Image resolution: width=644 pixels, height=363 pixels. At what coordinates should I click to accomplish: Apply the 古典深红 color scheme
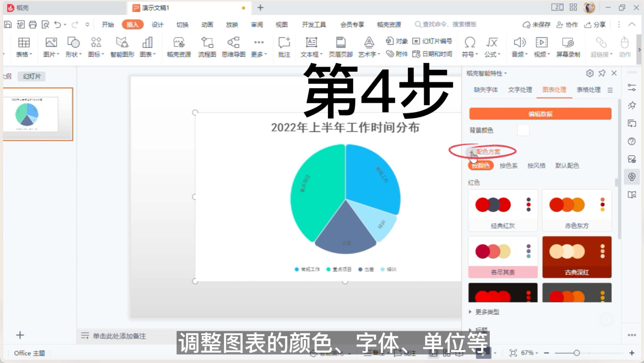tap(577, 257)
